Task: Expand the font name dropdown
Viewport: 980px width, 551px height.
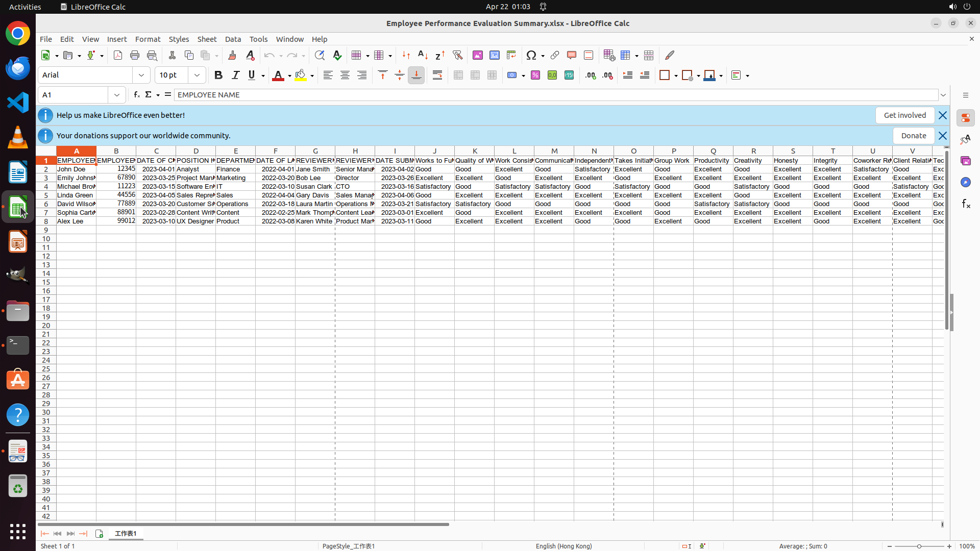Action: [x=141, y=76]
